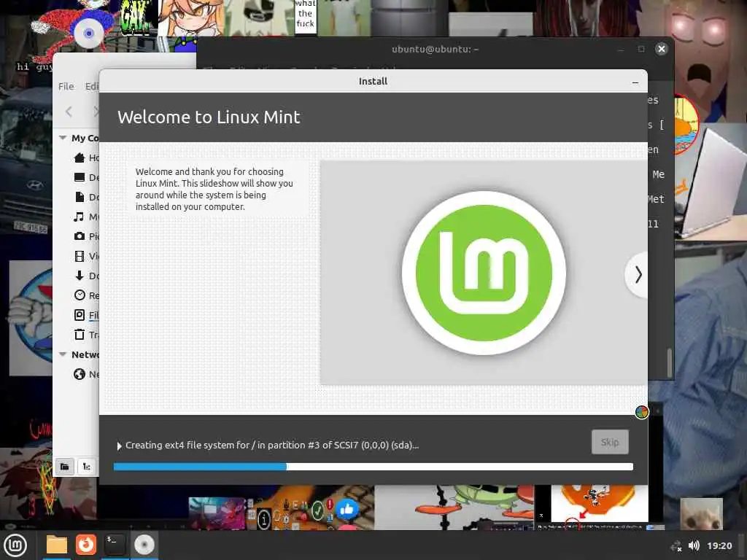Show places view in file manager sidebar
Screen dimensions: 747x560
tap(65, 467)
